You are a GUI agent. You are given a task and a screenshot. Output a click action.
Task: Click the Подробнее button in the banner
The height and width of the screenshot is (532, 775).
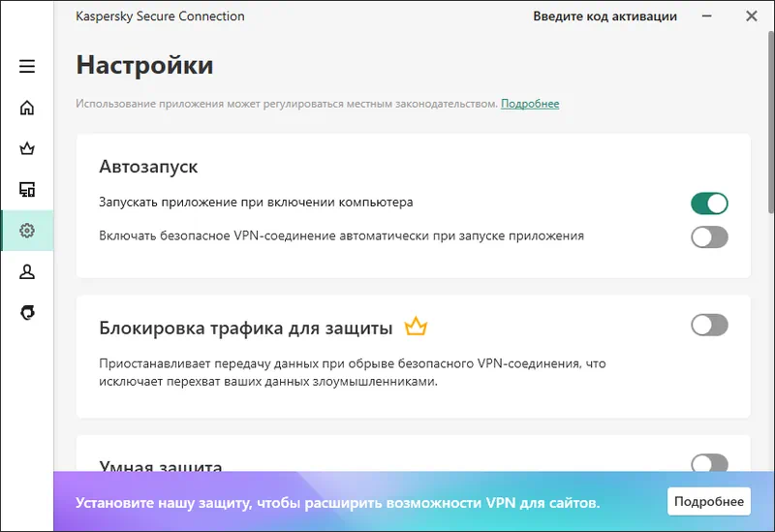(709, 501)
